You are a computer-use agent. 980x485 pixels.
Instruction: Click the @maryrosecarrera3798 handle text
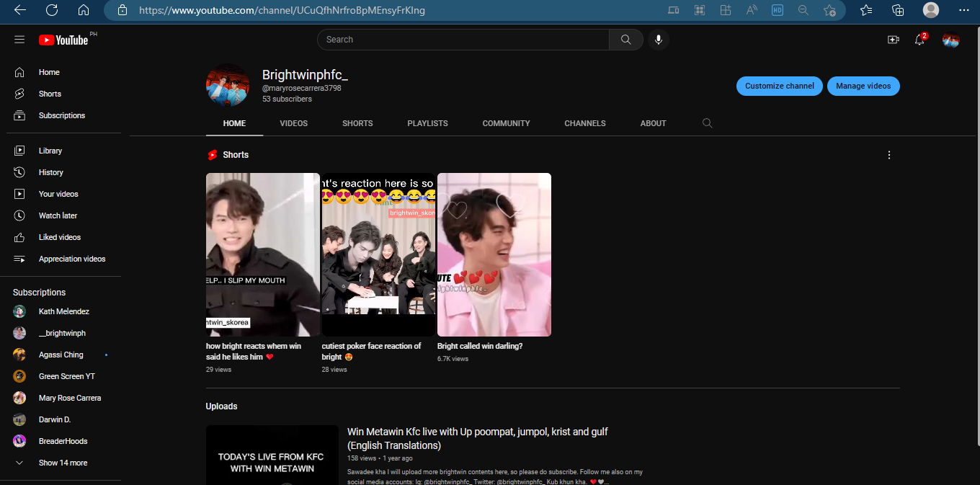coord(301,88)
